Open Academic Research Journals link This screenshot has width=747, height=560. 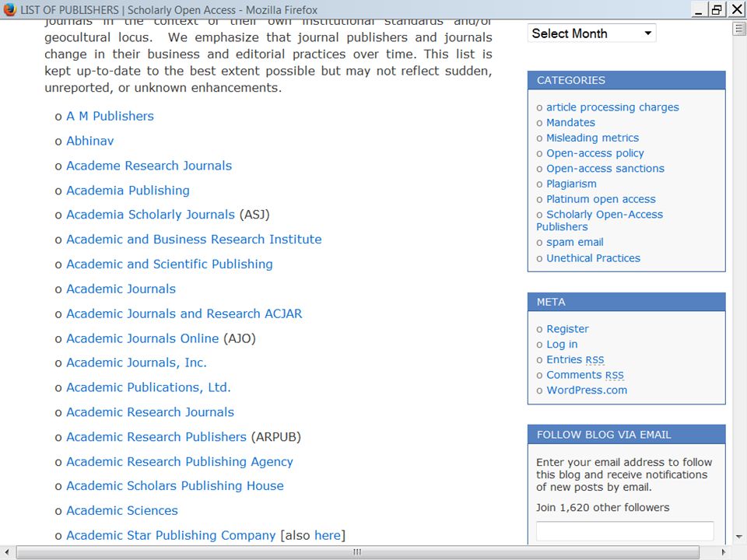pos(150,412)
